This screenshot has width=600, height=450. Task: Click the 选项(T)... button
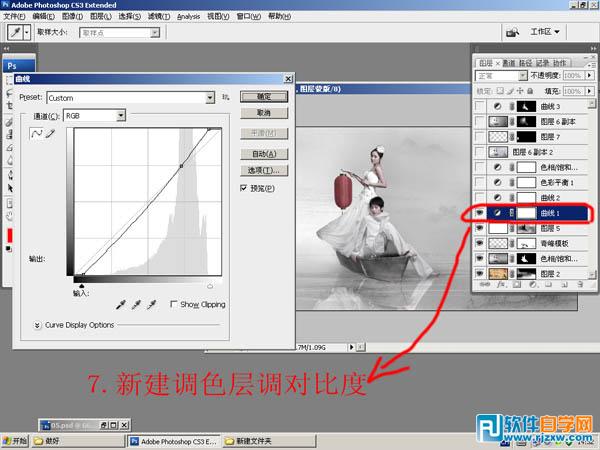[264, 170]
